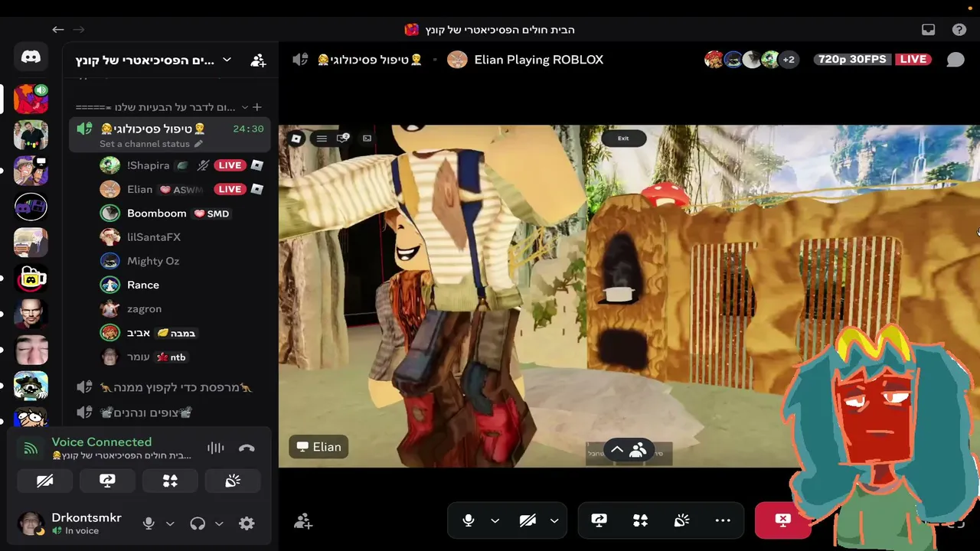This screenshot has height=551, width=980.
Task: Collapse the voice category chevron
Action: point(244,107)
